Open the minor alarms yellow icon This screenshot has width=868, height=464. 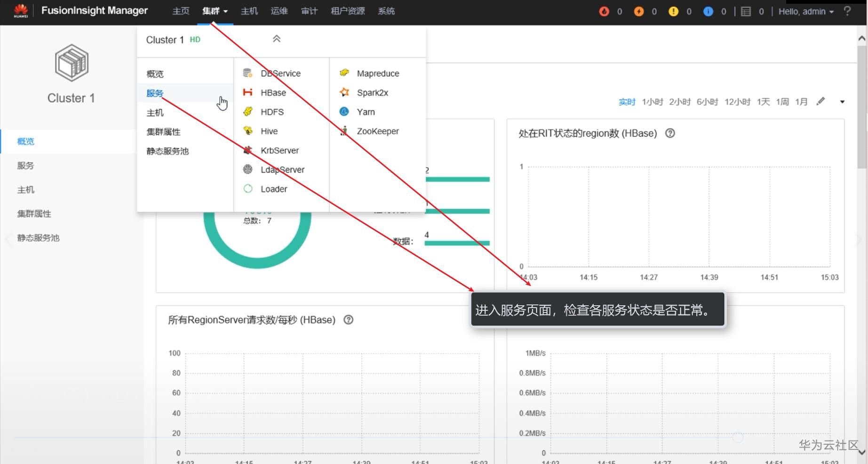(x=673, y=11)
